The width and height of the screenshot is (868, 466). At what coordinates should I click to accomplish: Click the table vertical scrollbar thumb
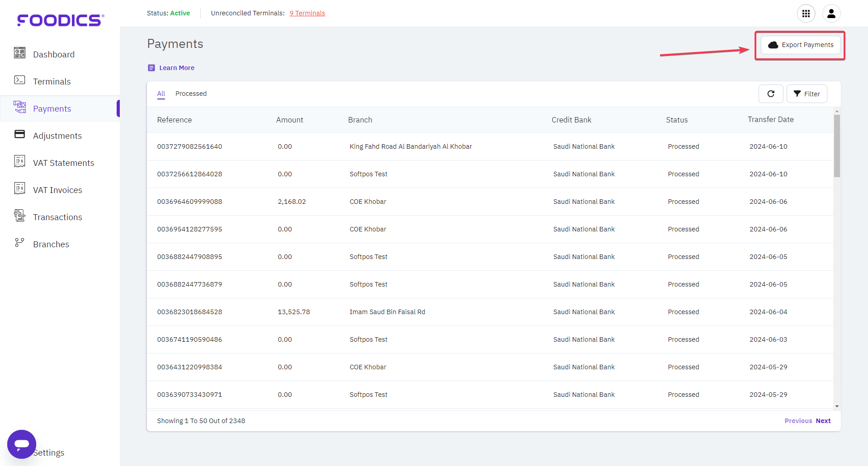coord(837,146)
